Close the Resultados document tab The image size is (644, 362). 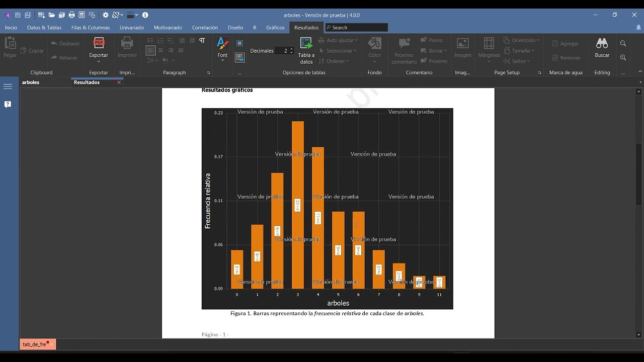click(119, 82)
